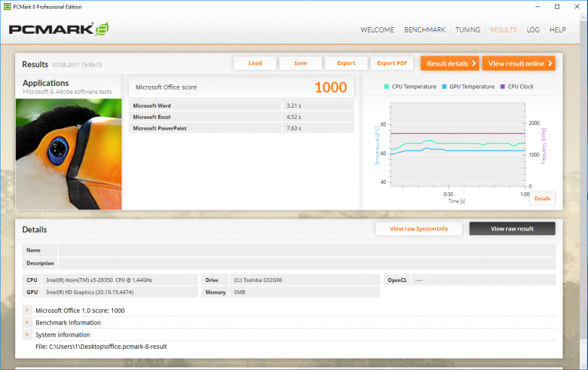The image size is (588, 370).
Task: Click the CPU Clock legend swatch
Action: pos(503,87)
